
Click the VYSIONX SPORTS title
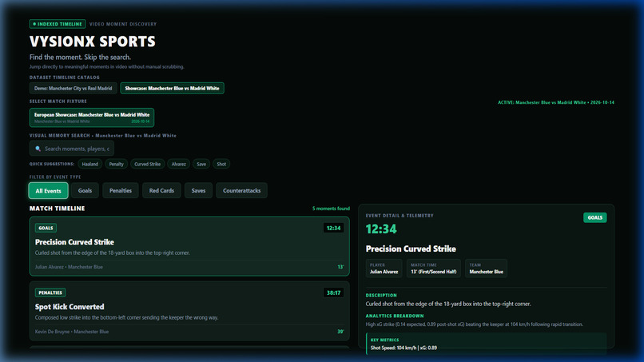(93, 42)
